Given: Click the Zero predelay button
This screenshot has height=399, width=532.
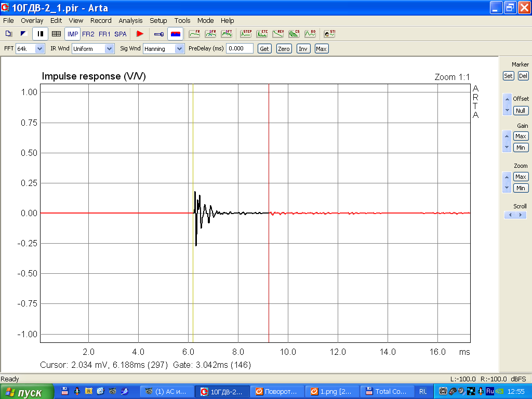Looking at the screenshot, I should pyautogui.click(x=284, y=48).
